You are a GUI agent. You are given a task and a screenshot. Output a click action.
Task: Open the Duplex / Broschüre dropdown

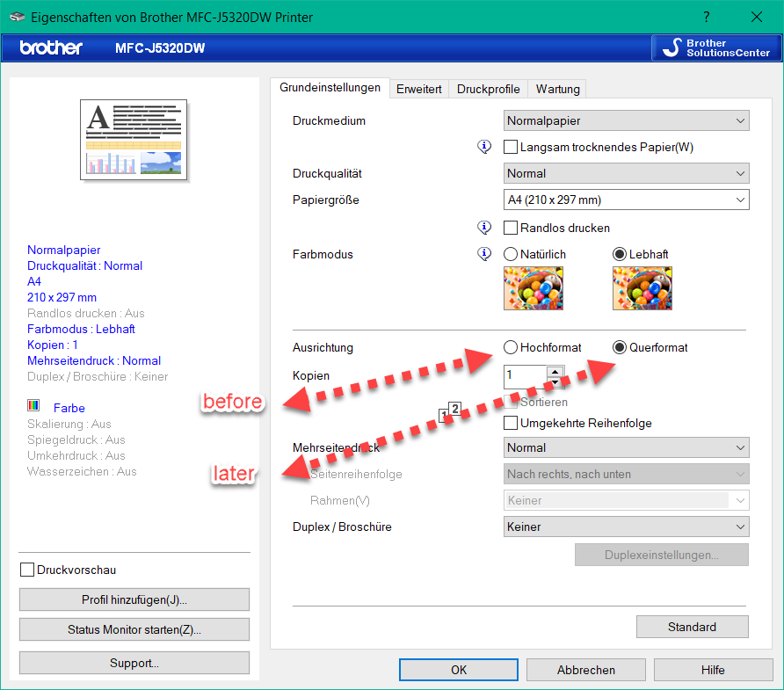[626, 527]
